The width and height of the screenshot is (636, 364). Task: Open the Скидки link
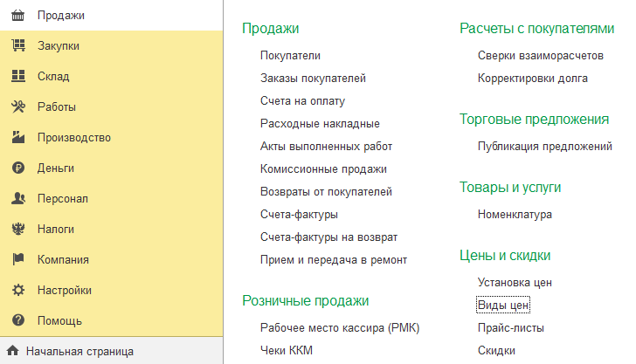click(496, 351)
